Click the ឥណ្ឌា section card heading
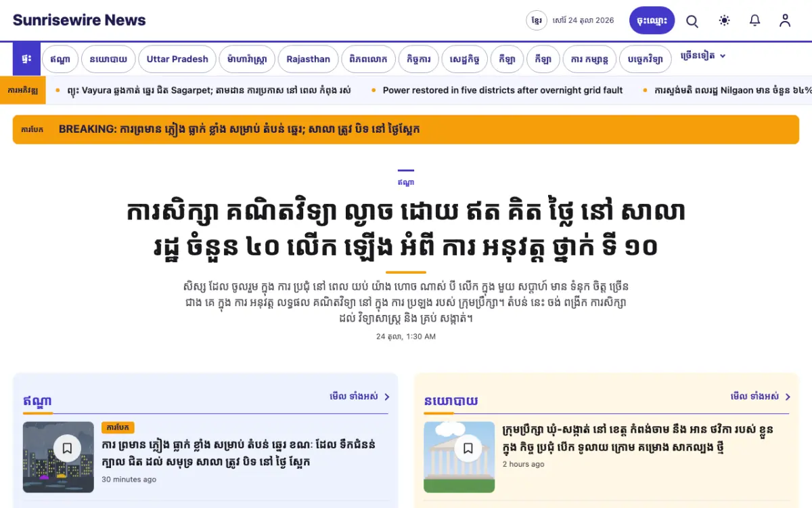The width and height of the screenshot is (812, 508). pos(37,400)
